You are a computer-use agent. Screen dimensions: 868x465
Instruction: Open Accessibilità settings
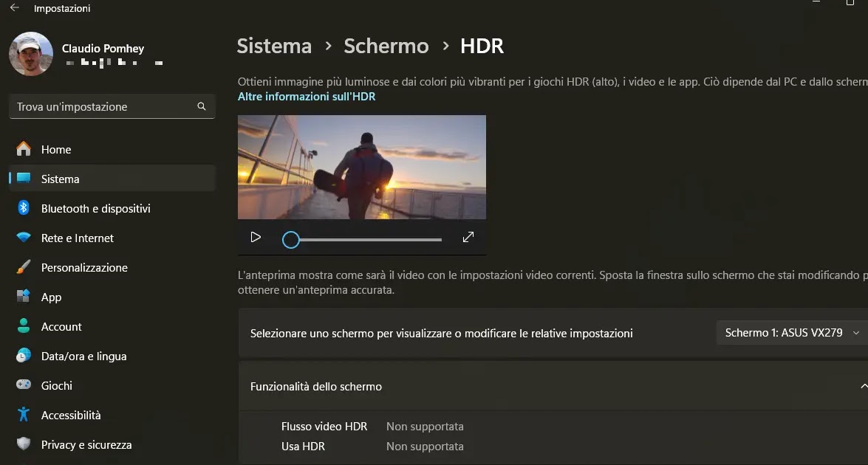coord(71,416)
